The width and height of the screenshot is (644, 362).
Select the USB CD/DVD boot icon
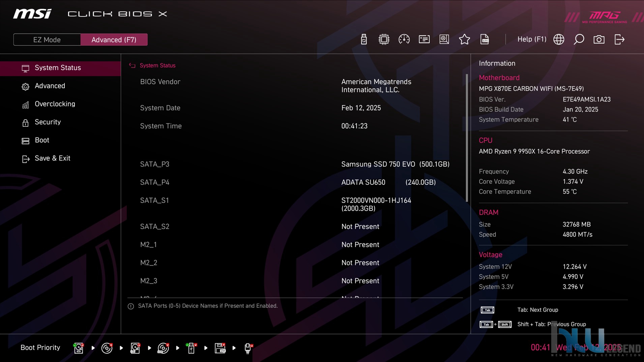(163, 348)
